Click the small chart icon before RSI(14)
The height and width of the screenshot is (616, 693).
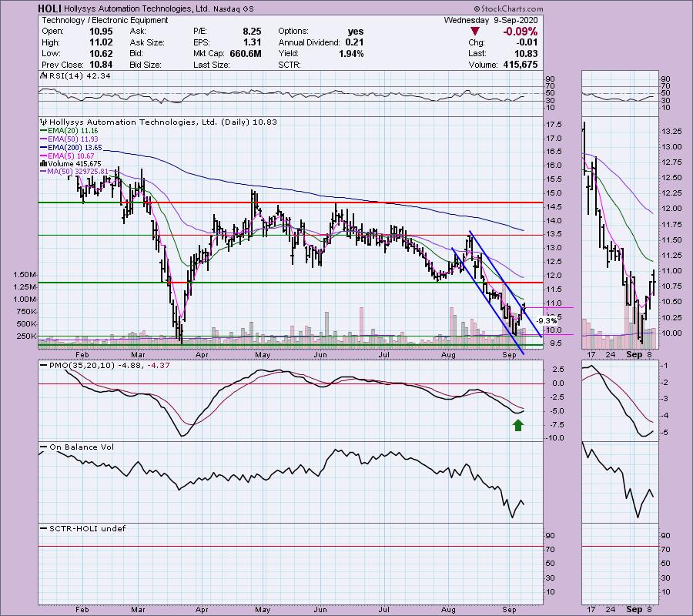point(43,75)
